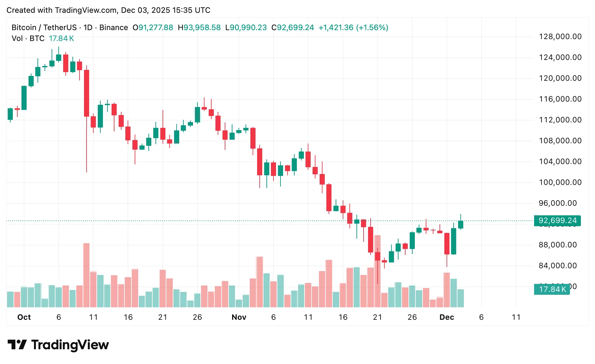Click the Nov label on time axis
The height and width of the screenshot is (364, 595).
(x=239, y=317)
